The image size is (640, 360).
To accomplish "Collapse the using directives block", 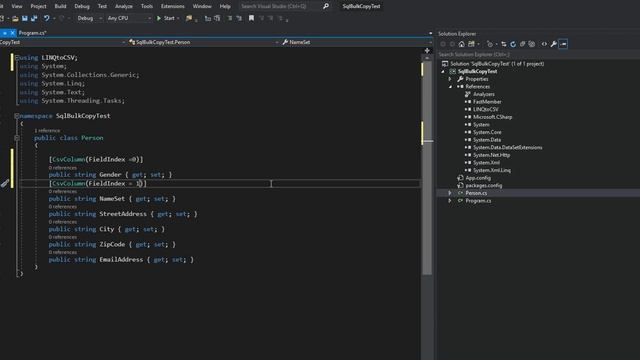I will (x=17, y=58).
